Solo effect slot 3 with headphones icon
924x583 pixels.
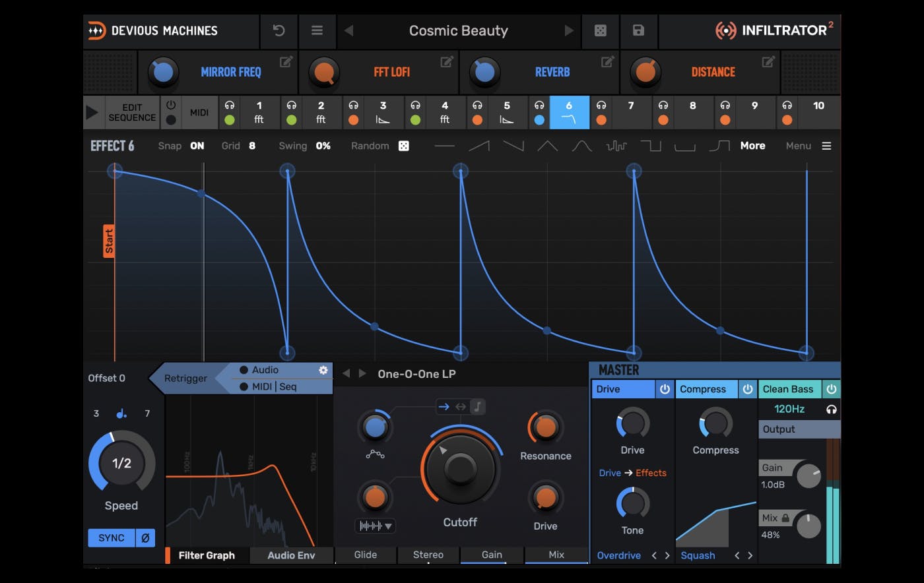[x=354, y=106]
